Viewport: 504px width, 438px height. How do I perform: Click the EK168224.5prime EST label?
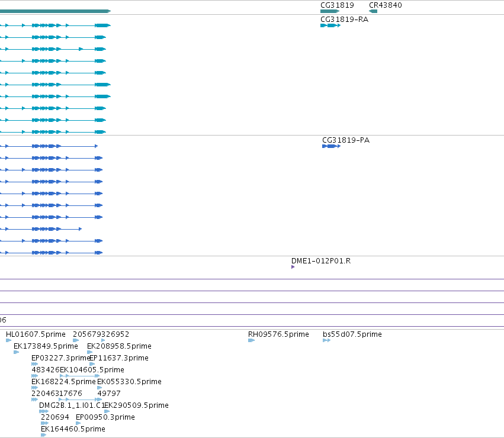(x=63, y=382)
